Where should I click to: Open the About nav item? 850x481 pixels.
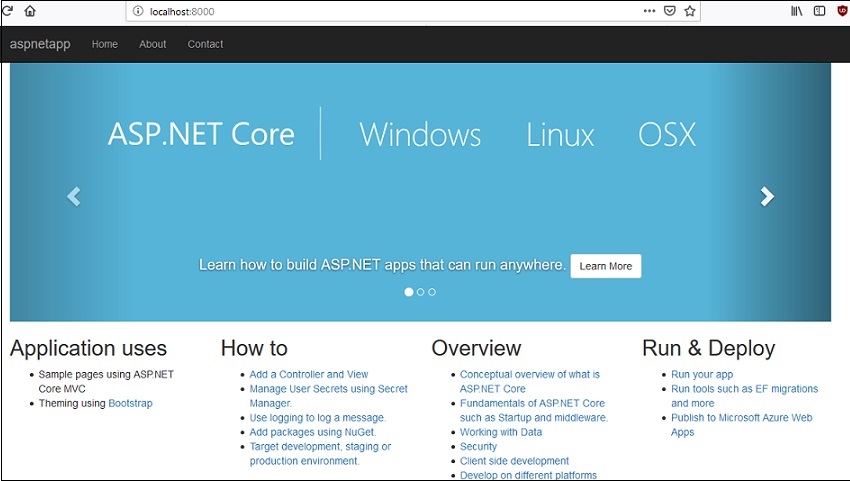pos(153,44)
